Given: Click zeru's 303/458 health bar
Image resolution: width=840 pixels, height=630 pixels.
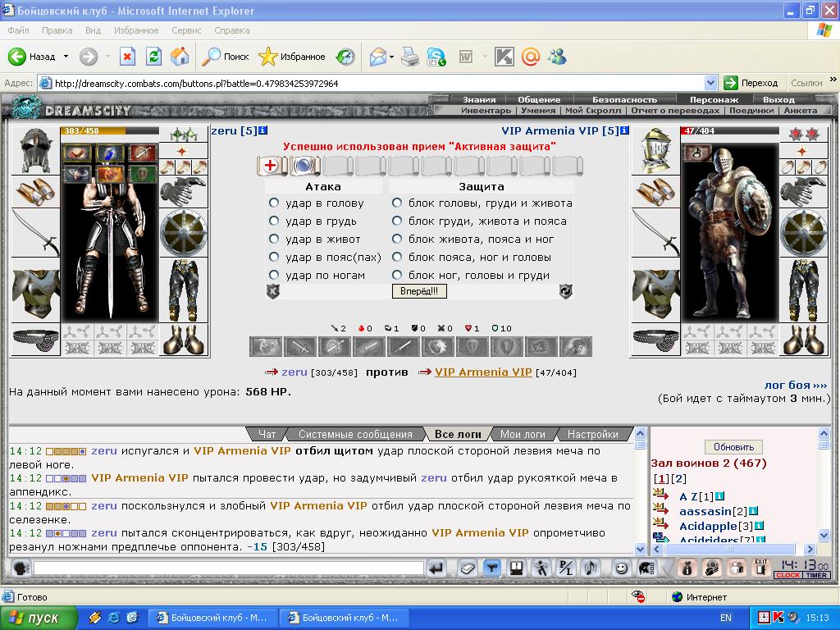Looking at the screenshot, I should pyautogui.click(x=110, y=130).
